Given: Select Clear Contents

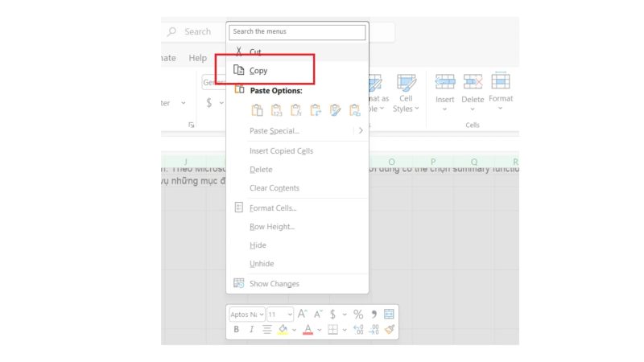Looking at the screenshot, I should coord(275,188).
